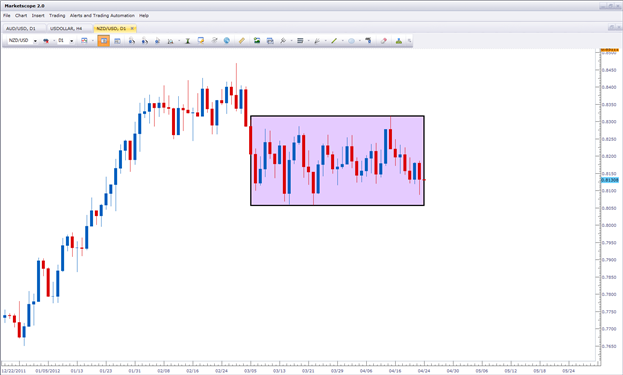Toggle the orange highlighted toolbar button
Image resolution: width=623 pixels, height=375 pixels.
(104, 41)
